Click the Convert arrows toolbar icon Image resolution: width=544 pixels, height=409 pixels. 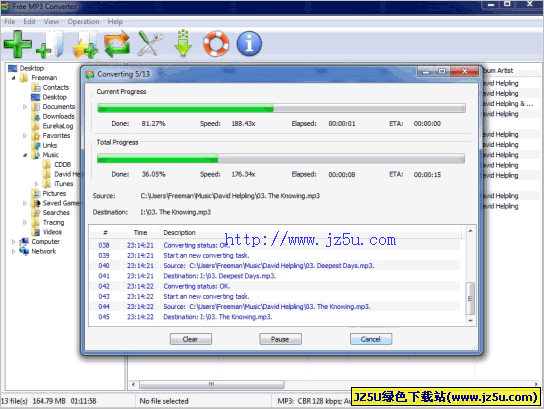click(x=117, y=44)
